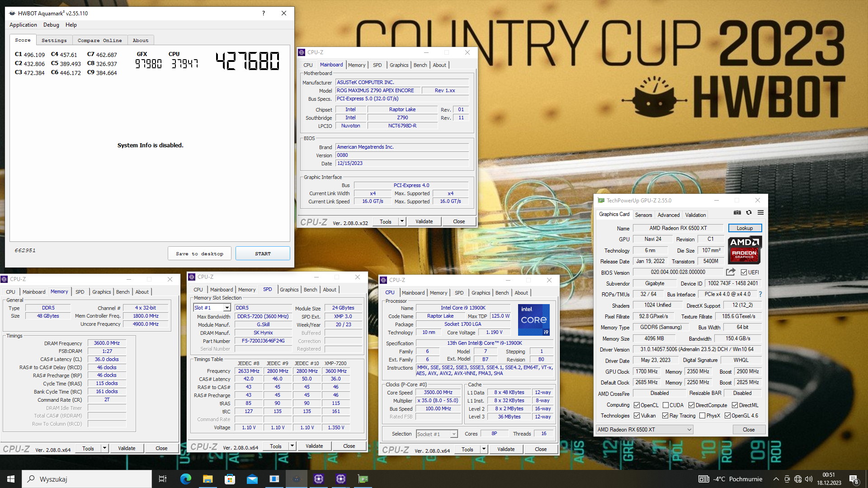Image resolution: width=868 pixels, height=488 pixels.
Task: Open the GPU-Z hamburger menu icon
Action: 760,213
